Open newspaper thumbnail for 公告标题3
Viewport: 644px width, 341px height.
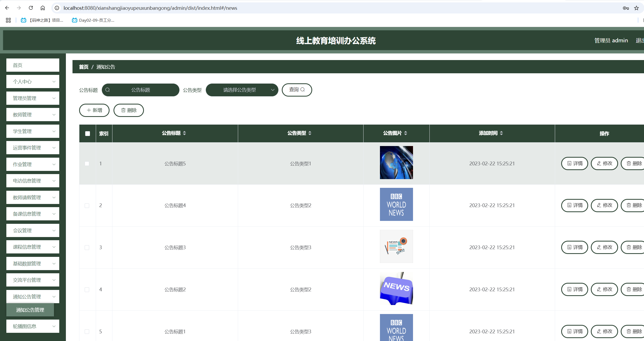tap(396, 246)
